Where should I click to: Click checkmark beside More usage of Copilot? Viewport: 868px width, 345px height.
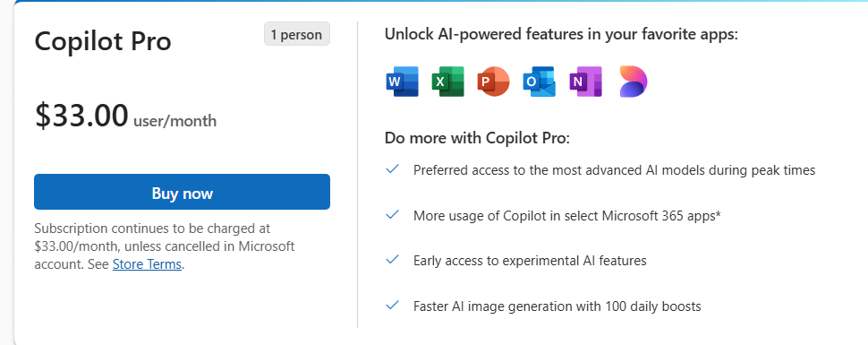click(393, 214)
